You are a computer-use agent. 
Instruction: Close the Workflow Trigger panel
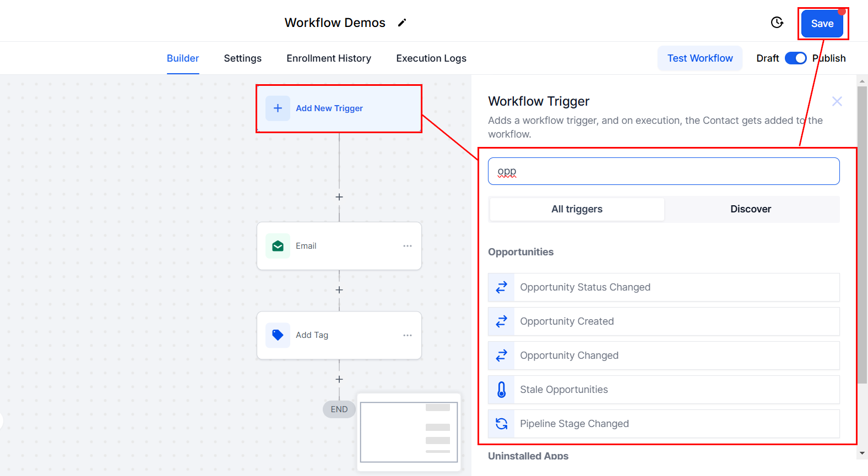coord(837,101)
